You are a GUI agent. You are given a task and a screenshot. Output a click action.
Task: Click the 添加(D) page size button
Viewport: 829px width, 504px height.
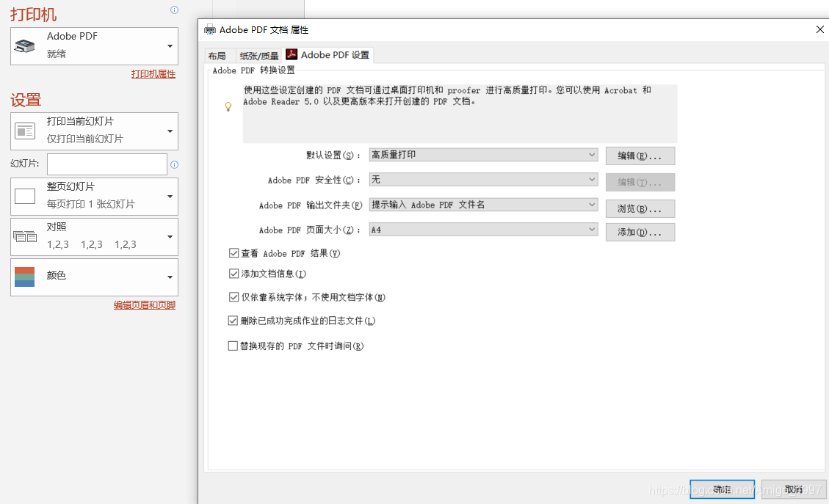[640, 232]
